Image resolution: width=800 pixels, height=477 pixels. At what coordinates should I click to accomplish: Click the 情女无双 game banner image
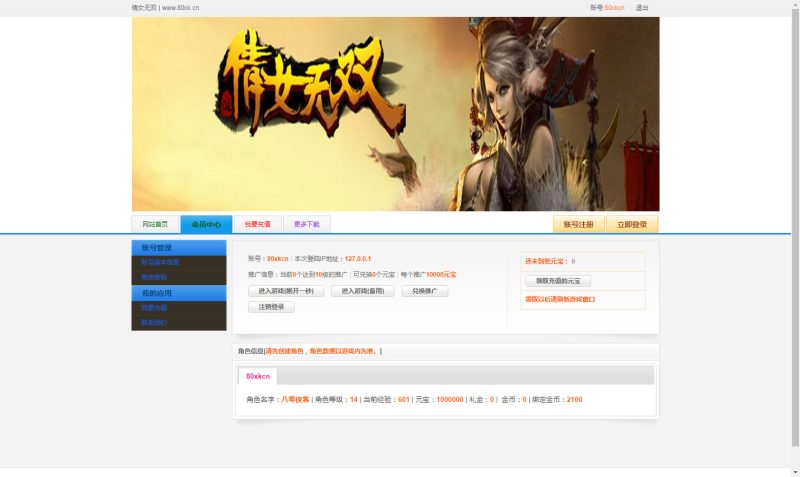pyautogui.click(x=395, y=114)
